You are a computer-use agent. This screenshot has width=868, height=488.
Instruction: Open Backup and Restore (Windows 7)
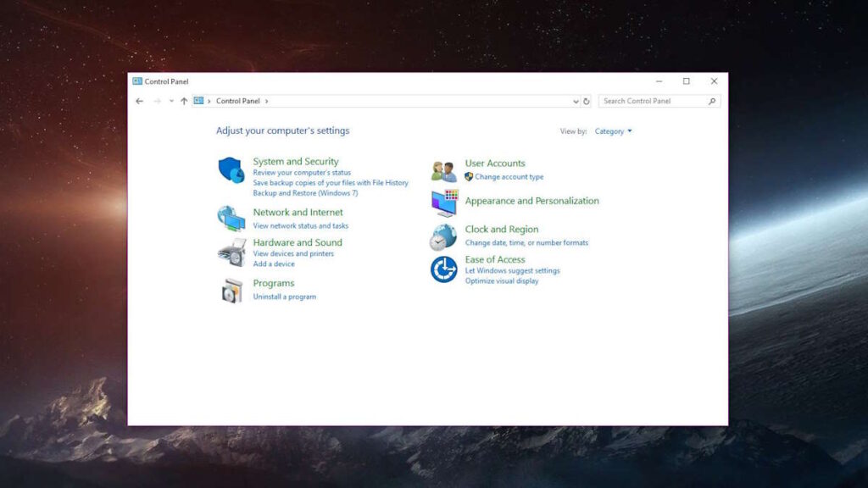point(305,193)
